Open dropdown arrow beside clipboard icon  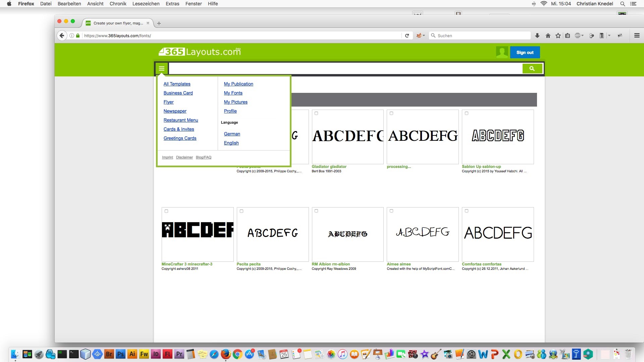(x=609, y=36)
